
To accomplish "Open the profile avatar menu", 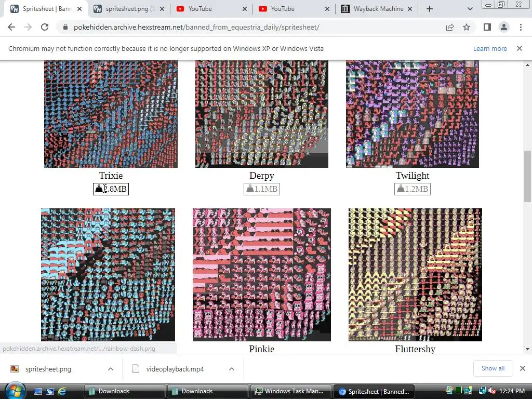I will tap(504, 27).
